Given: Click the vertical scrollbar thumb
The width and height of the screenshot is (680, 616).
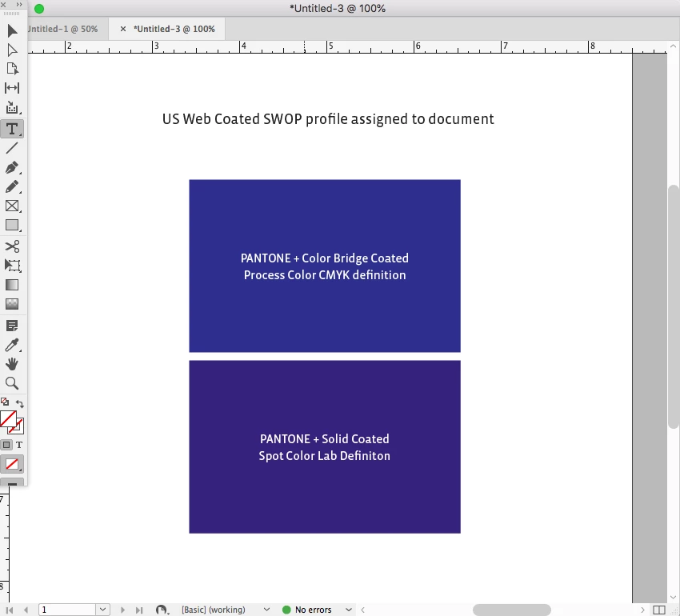Looking at the screenshot, I should point(674,306).
